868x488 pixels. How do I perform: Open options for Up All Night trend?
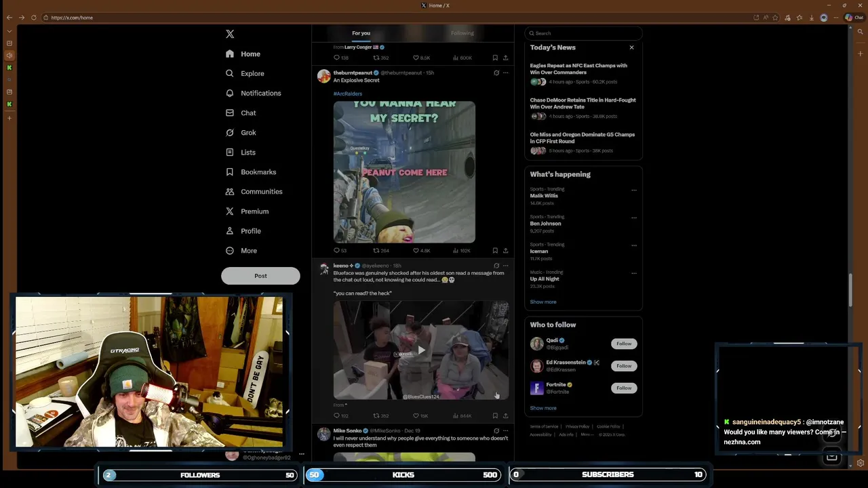pos(634,273)
